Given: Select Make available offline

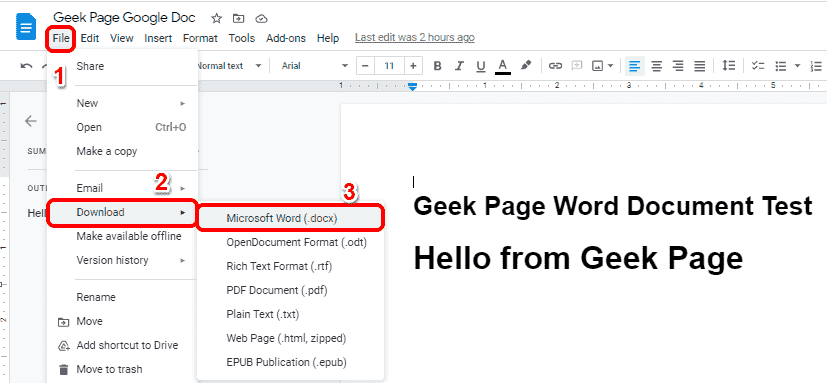Looking at the screenshot, I should point(122,236).
